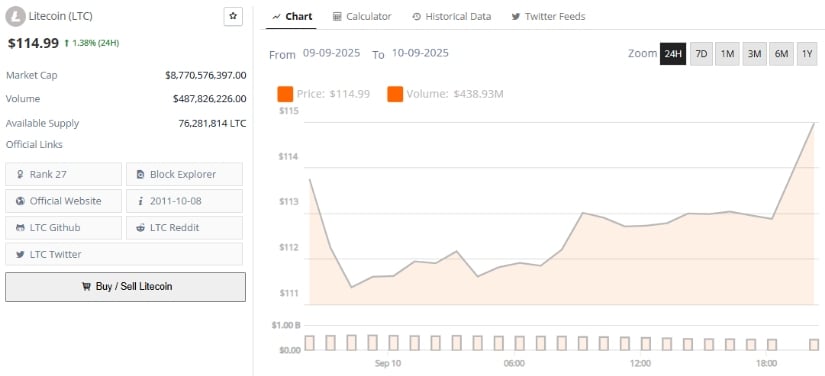The height and width of the screenshot is (376, 825).
Task: Set chart zoom to 6M
Action: (781, 54)
